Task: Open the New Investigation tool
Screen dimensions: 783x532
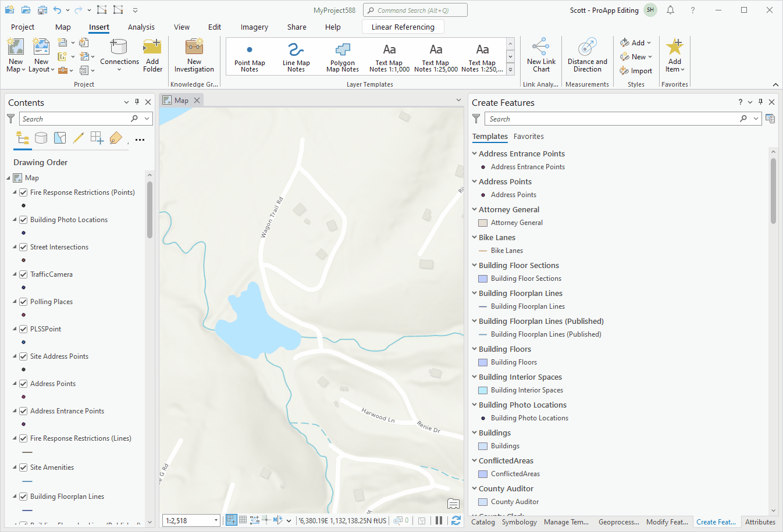Action: pos(194,55)
